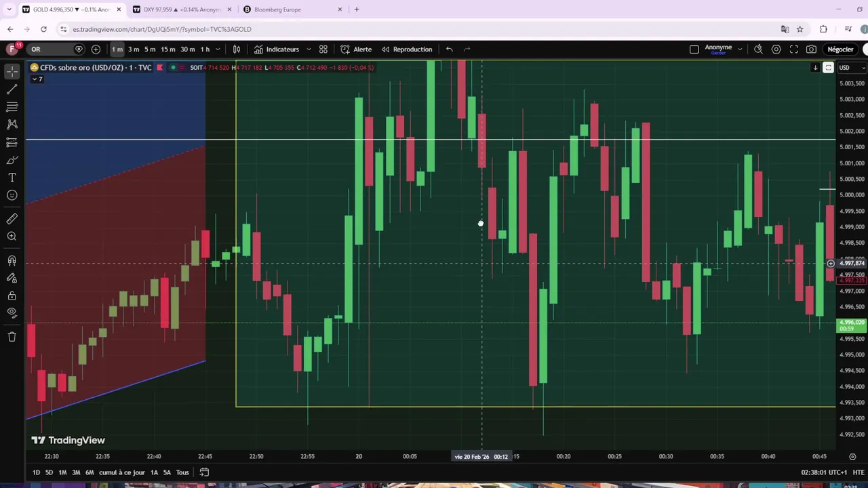Create an Alerte
Viewport: 868px width, 488px height.
pyautogui.click(x=356, y=49)
